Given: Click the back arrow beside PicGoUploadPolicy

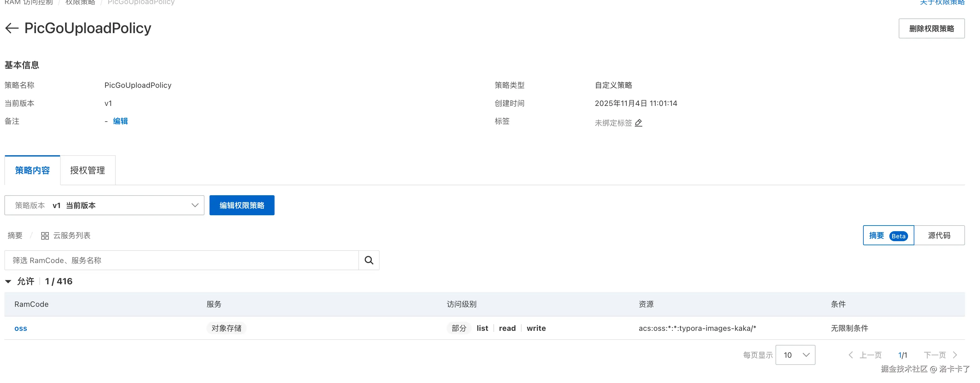Looking at the screenshot, I should pos(12,28).
